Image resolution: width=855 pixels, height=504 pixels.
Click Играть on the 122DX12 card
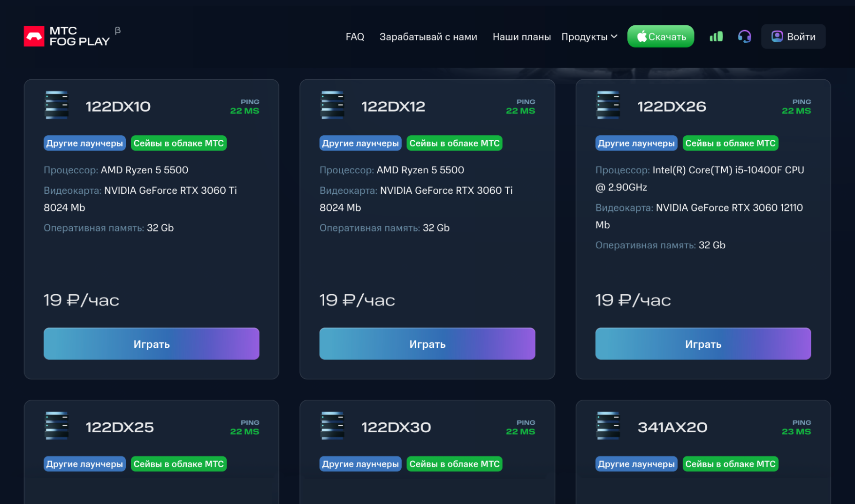pyautogui.click(x=427, y=344)
